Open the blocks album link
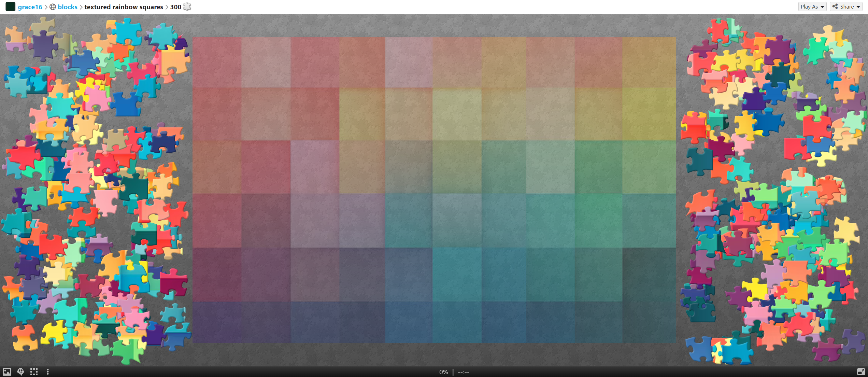This screenshot has width=868, height=377. (68, 7)
